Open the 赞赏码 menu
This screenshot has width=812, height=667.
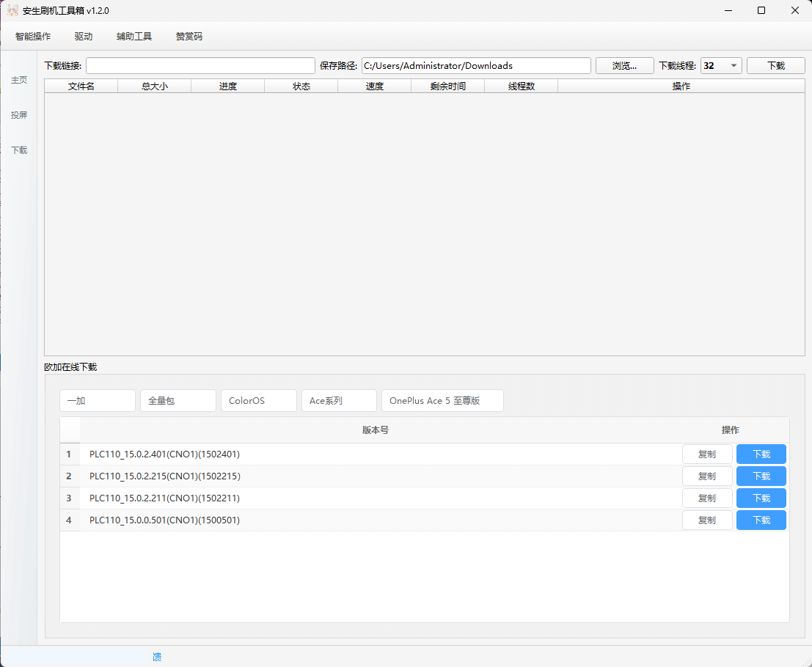click(x=189, y=36)
